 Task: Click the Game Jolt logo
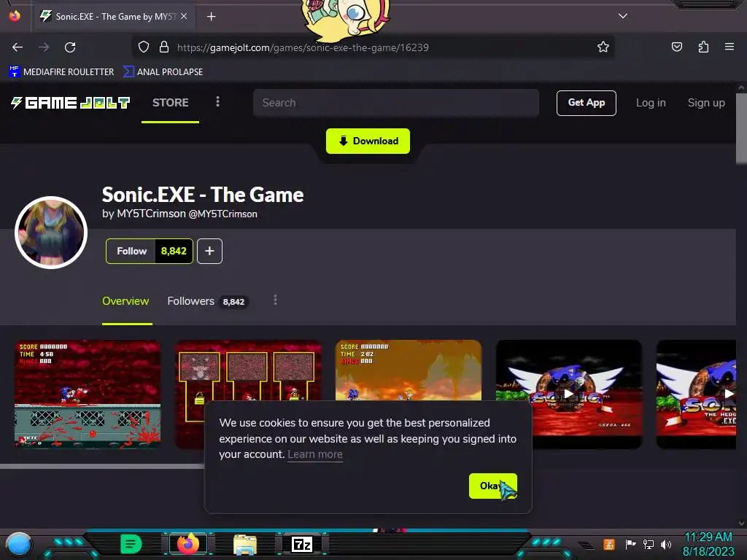pyautogui.click(x=71, y=102)
